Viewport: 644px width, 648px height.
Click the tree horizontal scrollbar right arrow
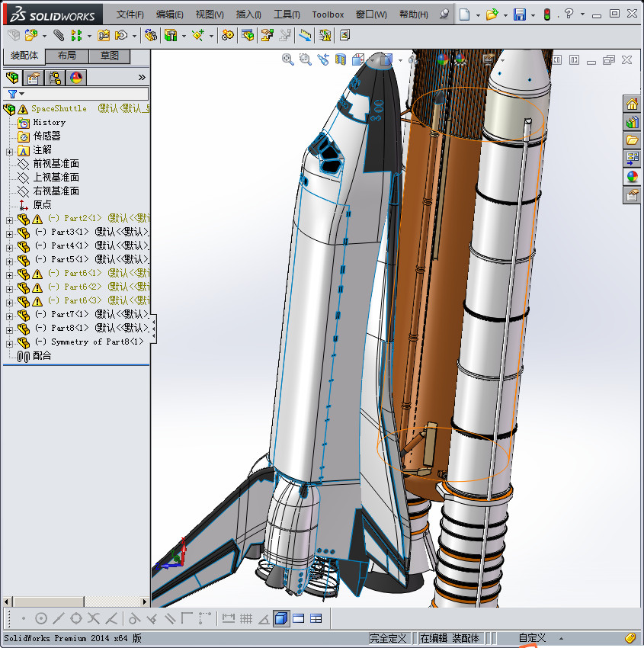point(145,601)
